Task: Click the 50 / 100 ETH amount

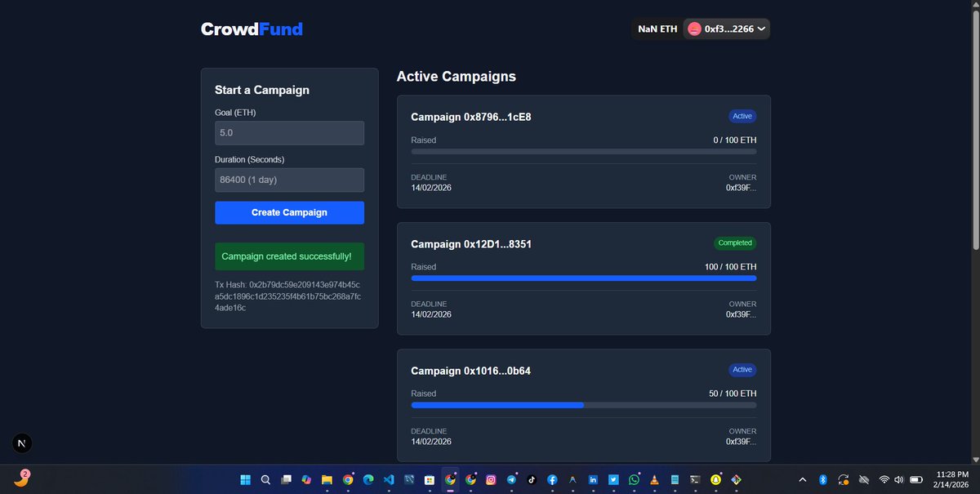Action: pos(733,394)
